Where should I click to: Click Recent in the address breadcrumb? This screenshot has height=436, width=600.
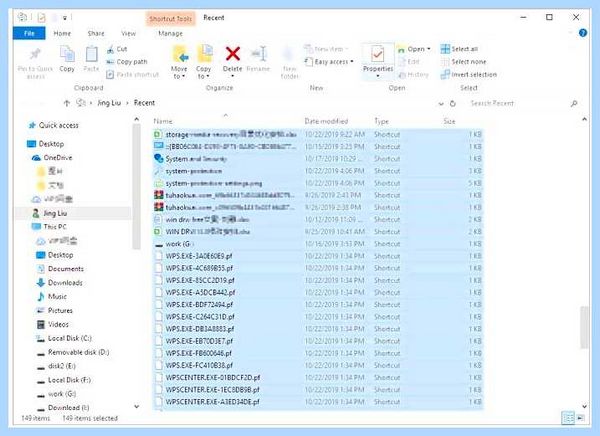[144, 103]
